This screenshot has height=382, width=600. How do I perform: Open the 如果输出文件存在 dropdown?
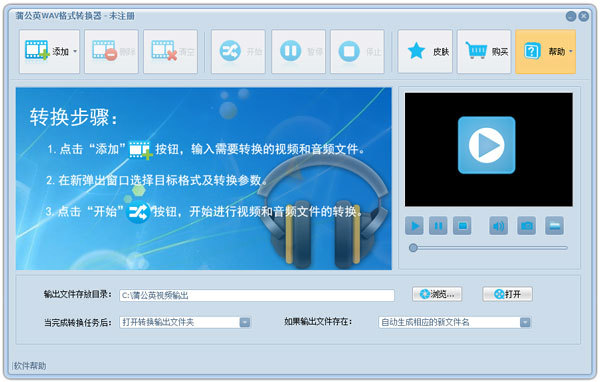pyautogui.click(x=455, y=322)
